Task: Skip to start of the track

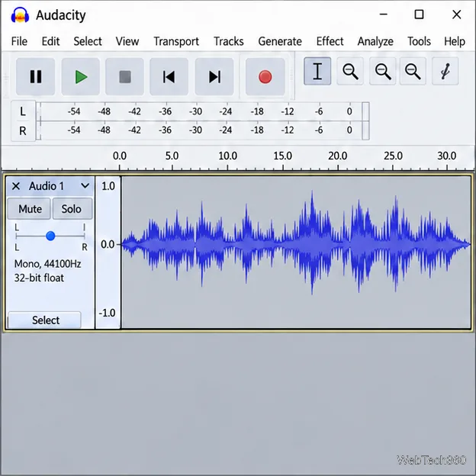Action: point(169,76)
